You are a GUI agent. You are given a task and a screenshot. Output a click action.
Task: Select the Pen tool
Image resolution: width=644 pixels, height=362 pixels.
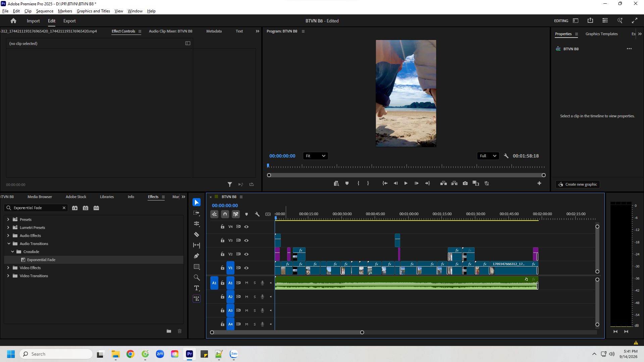[197, 256]
